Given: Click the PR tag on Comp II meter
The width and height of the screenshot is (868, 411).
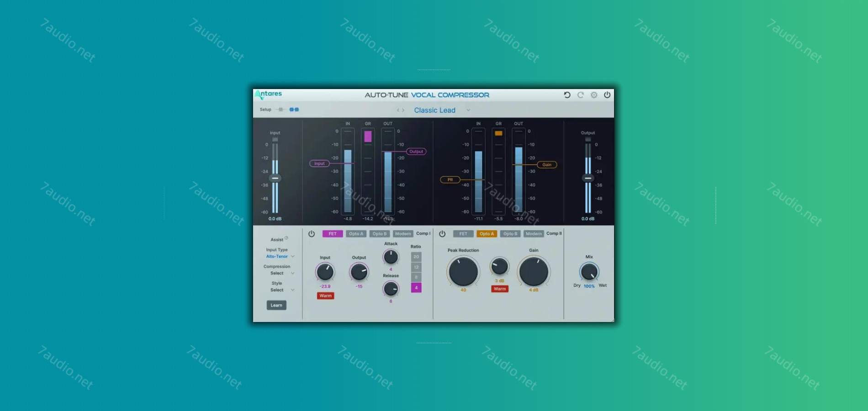Looking at the screenshot, I should click(450, 180).
